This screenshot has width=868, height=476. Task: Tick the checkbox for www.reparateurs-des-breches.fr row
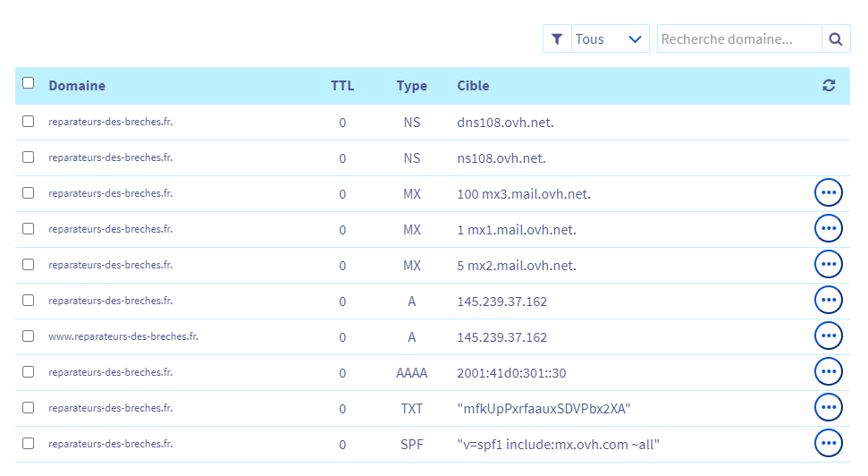[29, 336]
